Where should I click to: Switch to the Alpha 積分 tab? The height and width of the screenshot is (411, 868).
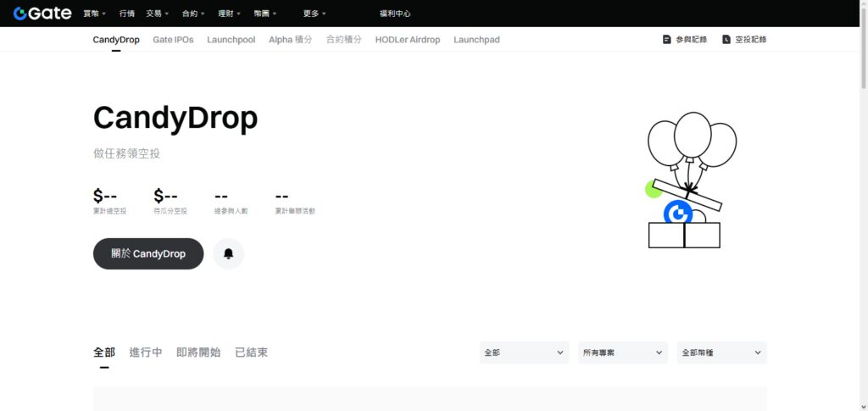point(291,40)
